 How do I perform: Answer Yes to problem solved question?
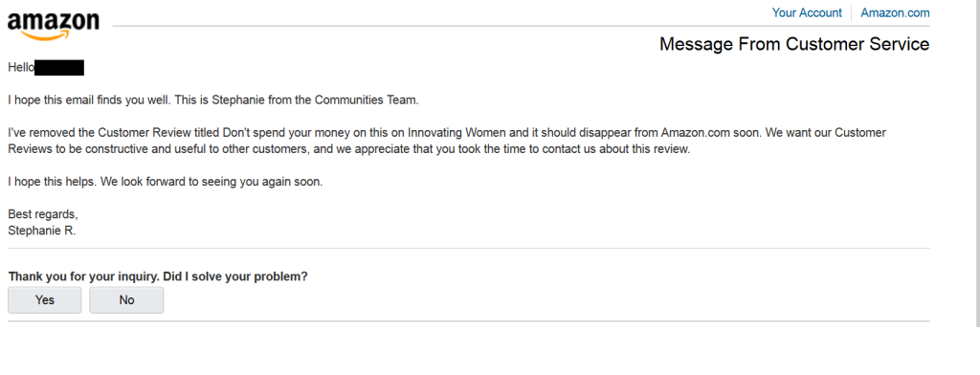point(44,300)
